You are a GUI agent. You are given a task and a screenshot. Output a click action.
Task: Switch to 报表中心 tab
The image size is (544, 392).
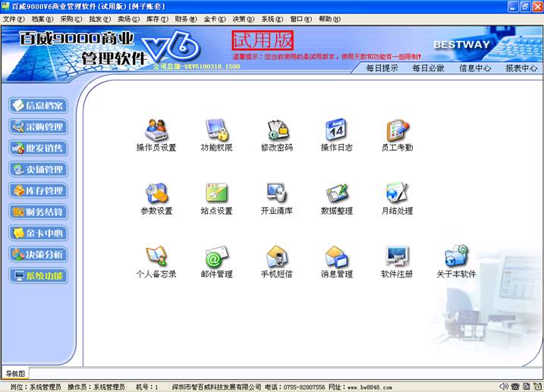521,68
